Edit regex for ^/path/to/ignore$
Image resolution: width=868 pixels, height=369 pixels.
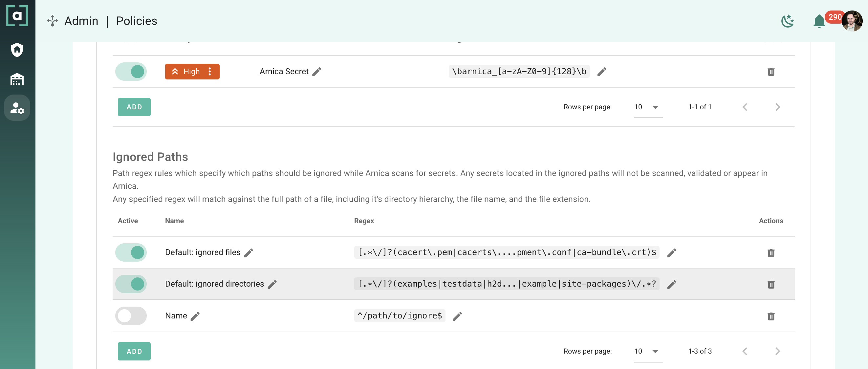pos(457,316)
